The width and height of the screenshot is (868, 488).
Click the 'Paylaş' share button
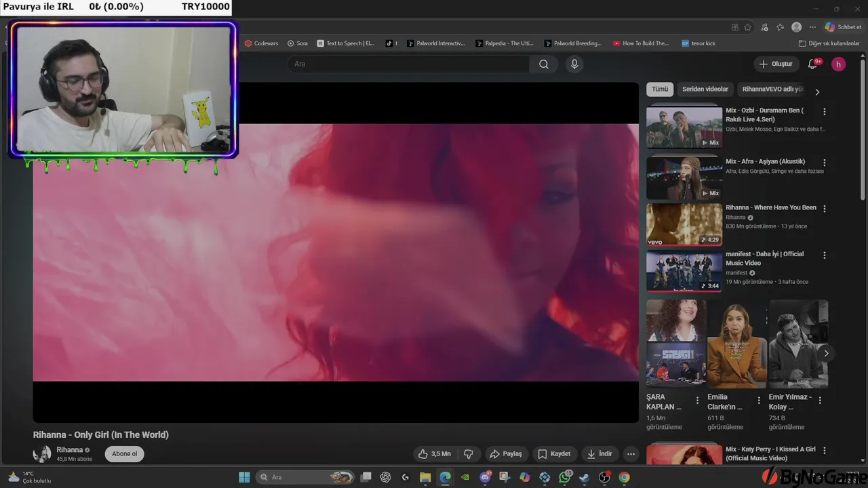pos(506,453)
